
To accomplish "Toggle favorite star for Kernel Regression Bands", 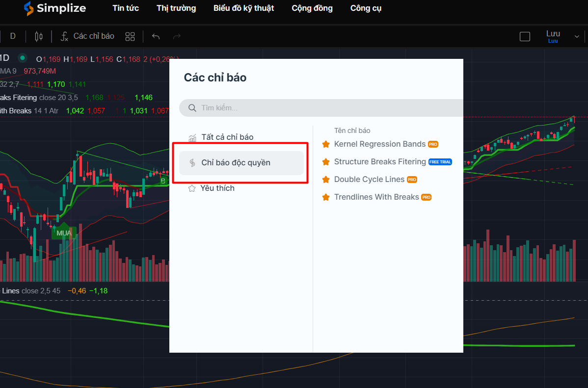I will [325, 144].
